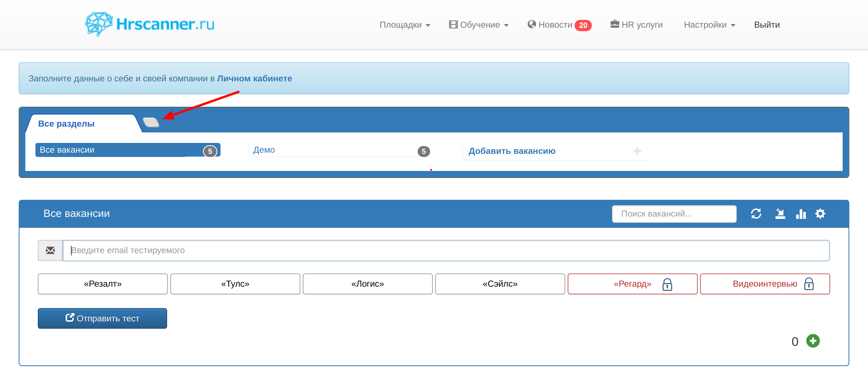
Task: Click the plus icon beside Добавить вакансию
Action: coord(637,151)
